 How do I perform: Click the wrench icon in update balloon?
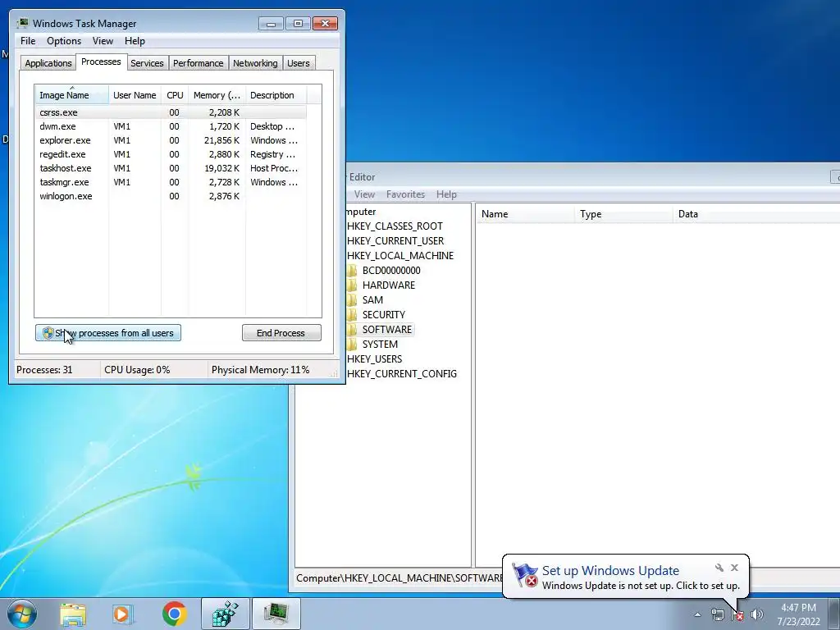[719, 568]
